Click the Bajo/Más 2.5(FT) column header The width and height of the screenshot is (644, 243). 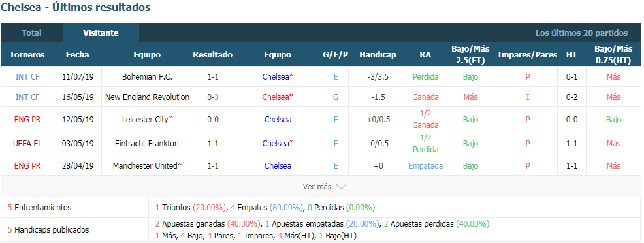click(470, 55)
